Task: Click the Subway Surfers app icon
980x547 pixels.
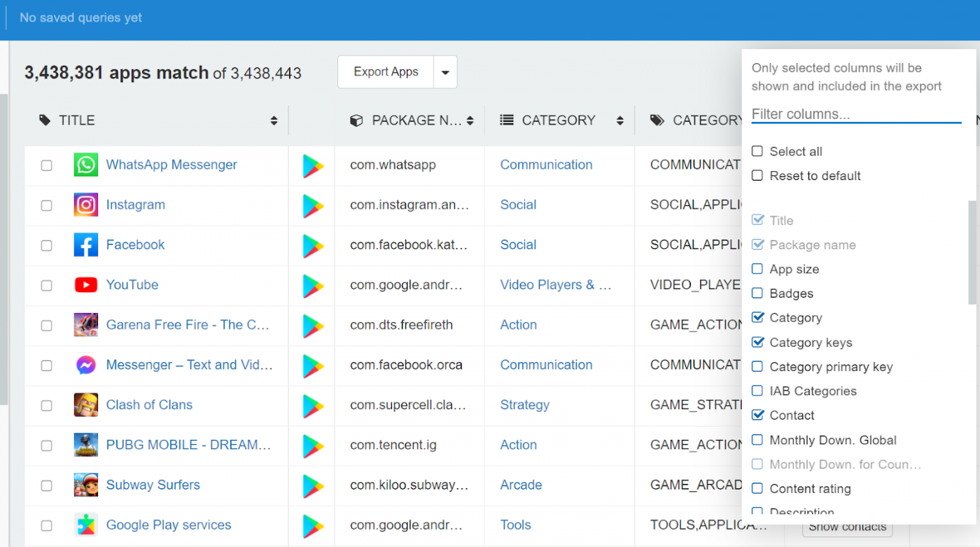Action: pos(86,485)
